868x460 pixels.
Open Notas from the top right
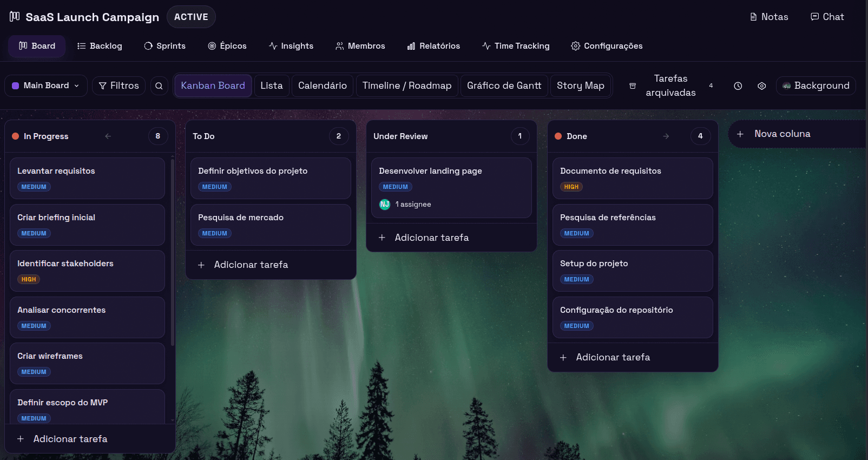(768, 17)
